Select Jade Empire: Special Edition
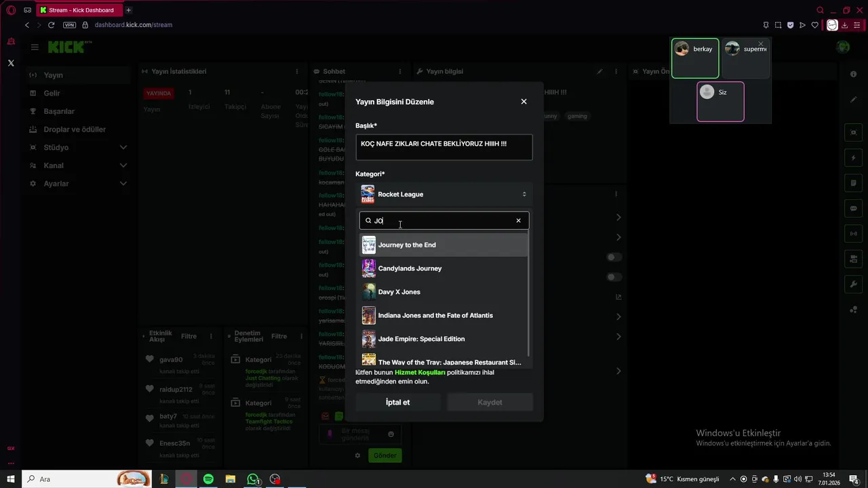This screenshot has height=488, width=868. [x=443, y=339]
